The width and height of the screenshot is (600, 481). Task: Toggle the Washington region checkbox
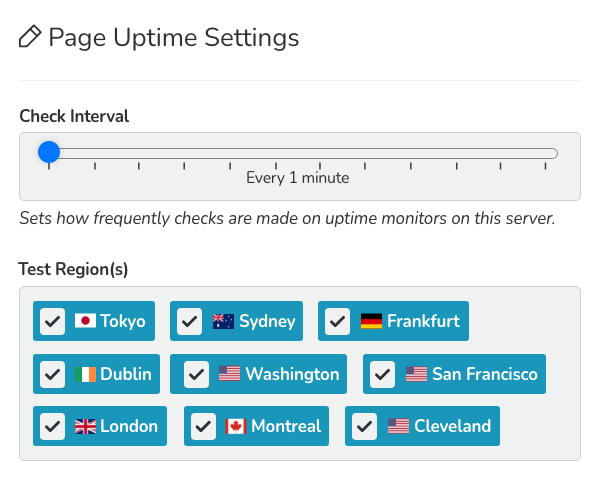point(196,374)
